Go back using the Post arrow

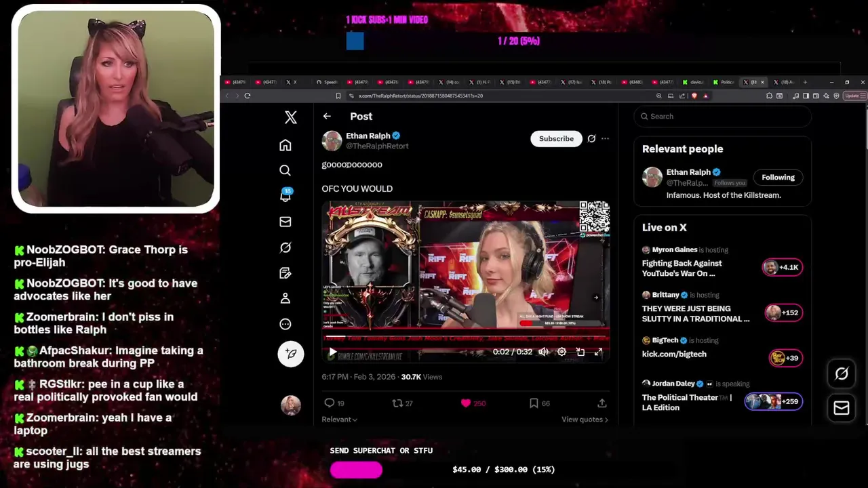(x=327, y=117)
